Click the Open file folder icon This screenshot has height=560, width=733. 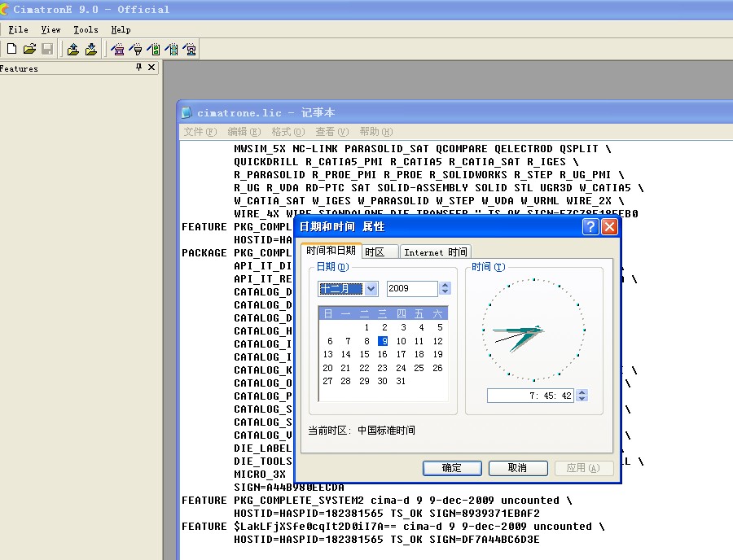pos(29,49)
